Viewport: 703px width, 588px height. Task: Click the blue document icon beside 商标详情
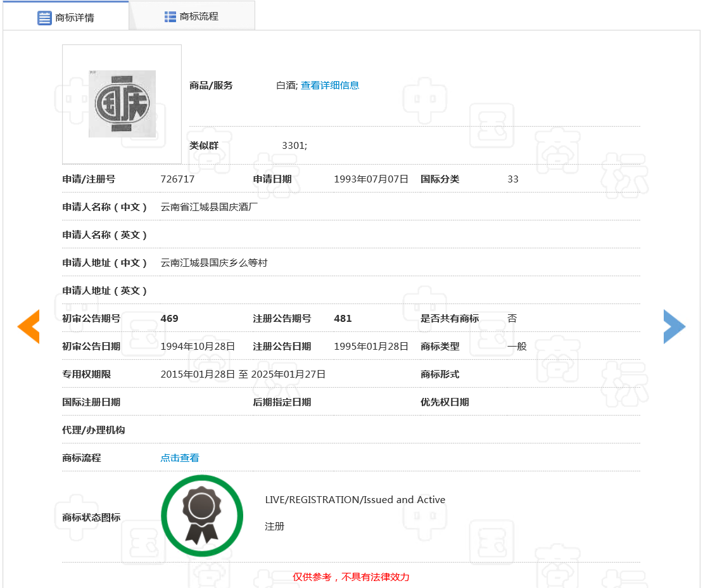(44, 18)
